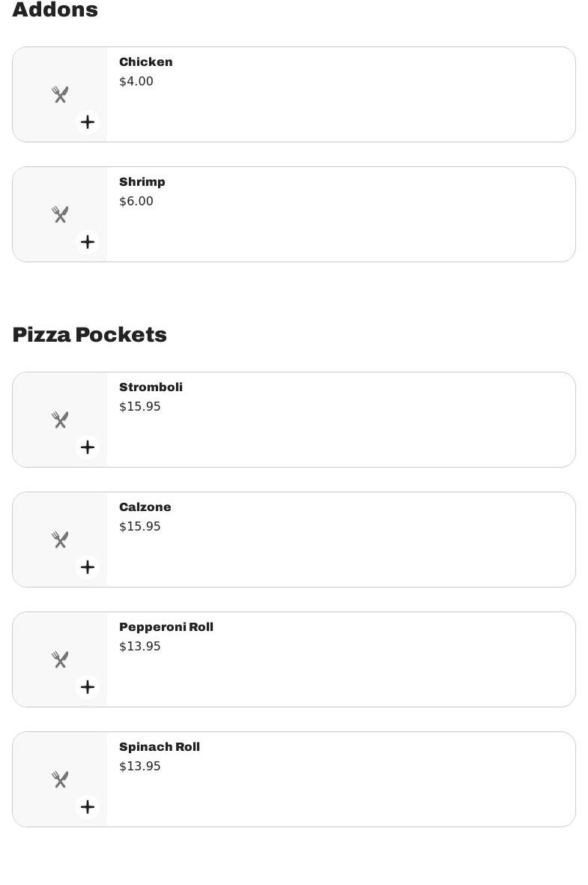This screenshot has width=588, height=885.
Task: Add Pepperoni Roll using plus icon
Action: click(x=88, y=687)
